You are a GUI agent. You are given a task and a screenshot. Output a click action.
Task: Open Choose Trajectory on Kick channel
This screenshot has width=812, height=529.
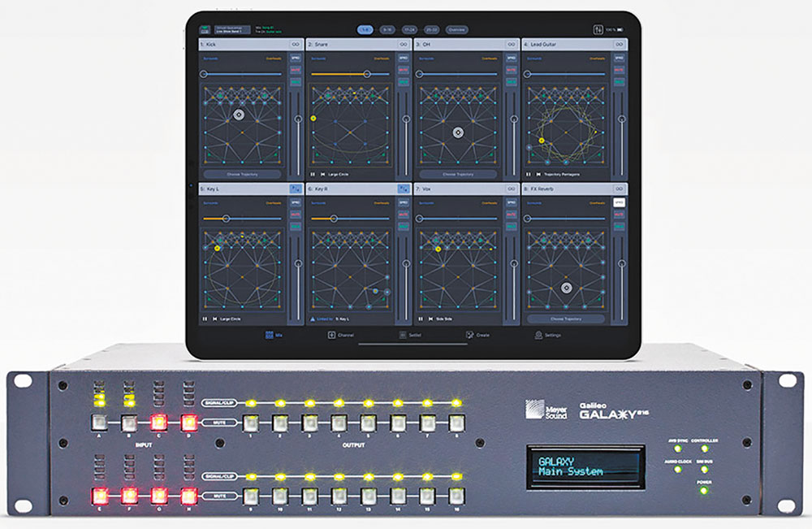tap(240, 174)
